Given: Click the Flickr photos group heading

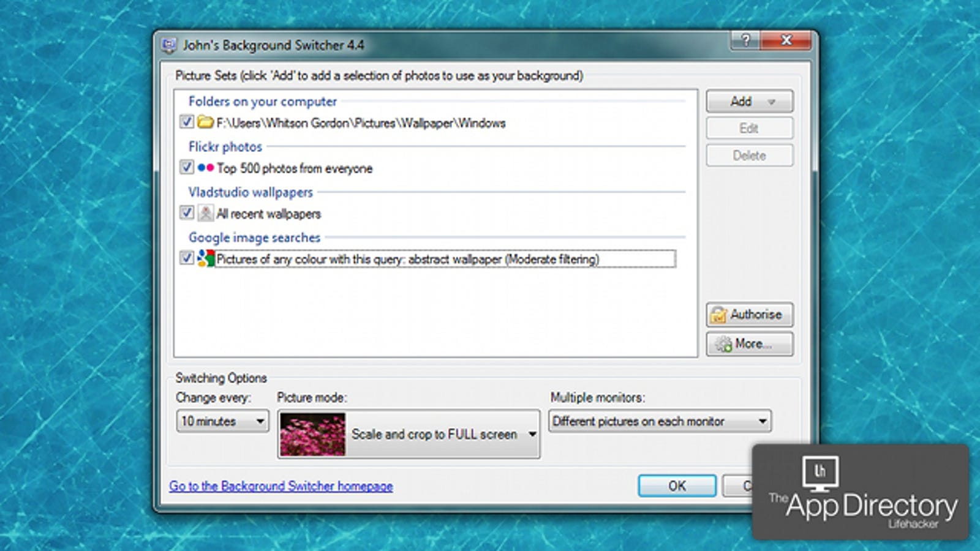Looking at the screenshot, I should 225,146.
